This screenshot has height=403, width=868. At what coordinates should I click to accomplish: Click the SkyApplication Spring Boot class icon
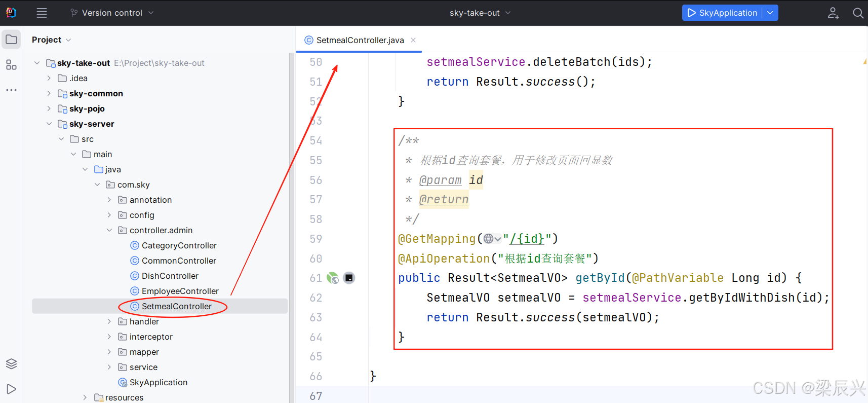(x=123, y=382)
